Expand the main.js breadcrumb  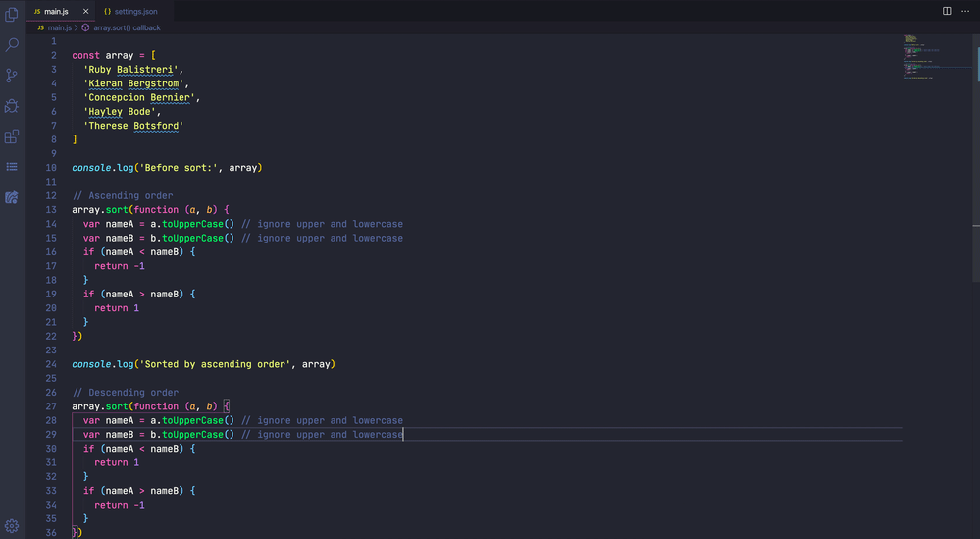pyautogui.click(x=58, y=27)
